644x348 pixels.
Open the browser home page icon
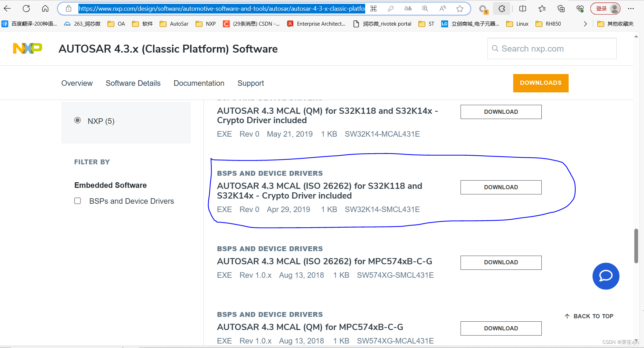click(45, 9)
